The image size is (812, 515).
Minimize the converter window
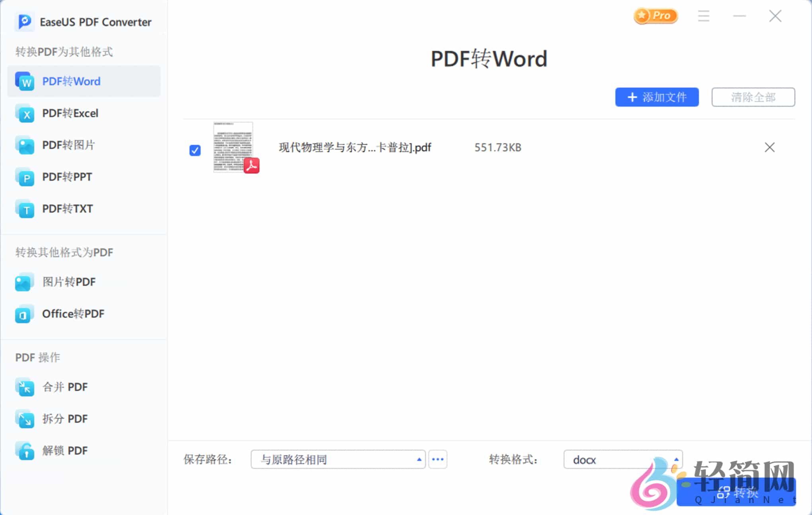pos(740,16)
